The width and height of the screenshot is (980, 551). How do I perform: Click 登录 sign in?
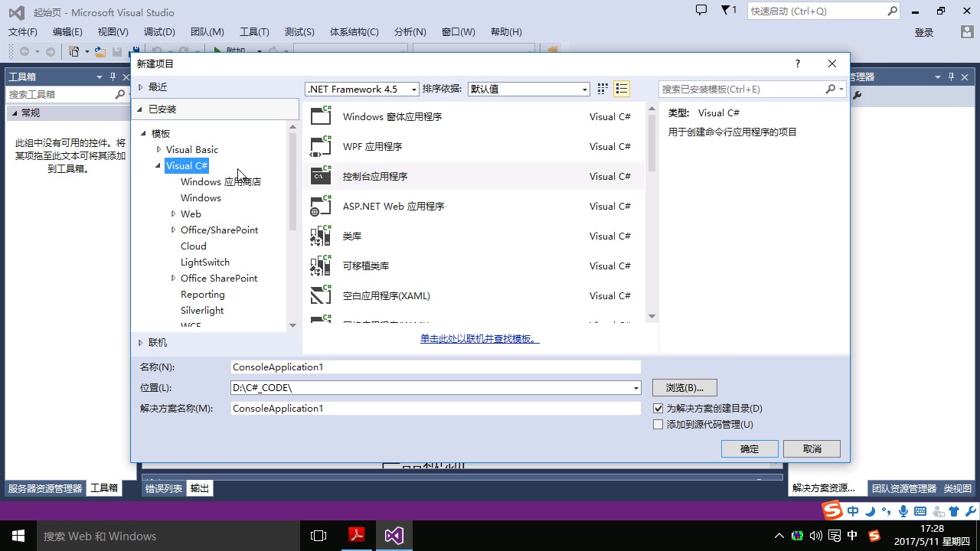tap(924, 32)
